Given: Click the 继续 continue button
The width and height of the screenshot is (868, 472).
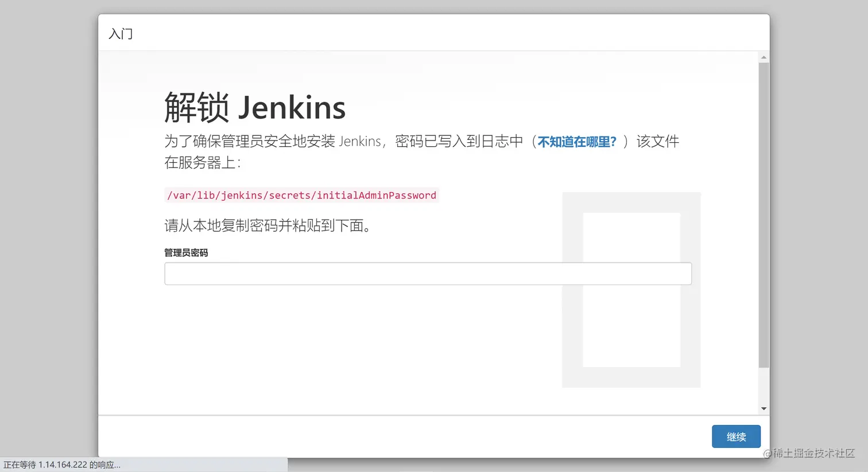Looking at the screenshot, I should pyautogui.click(x=736, y=436).
